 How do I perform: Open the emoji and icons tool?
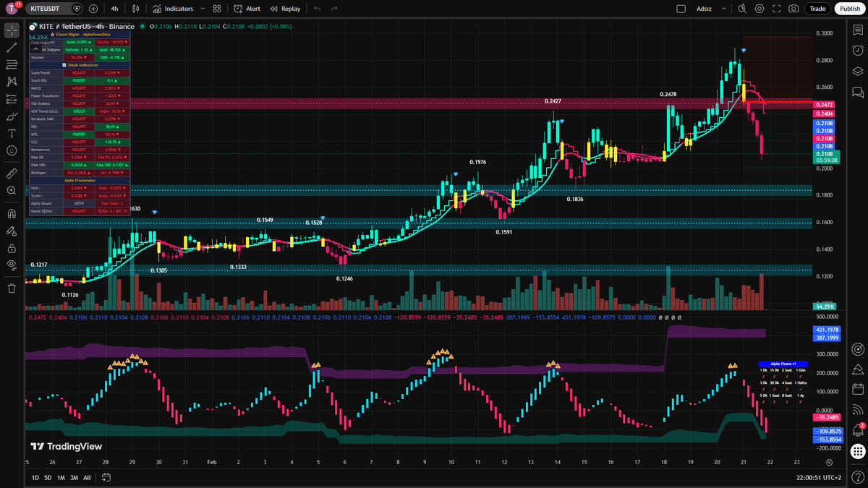click(12, 150)
